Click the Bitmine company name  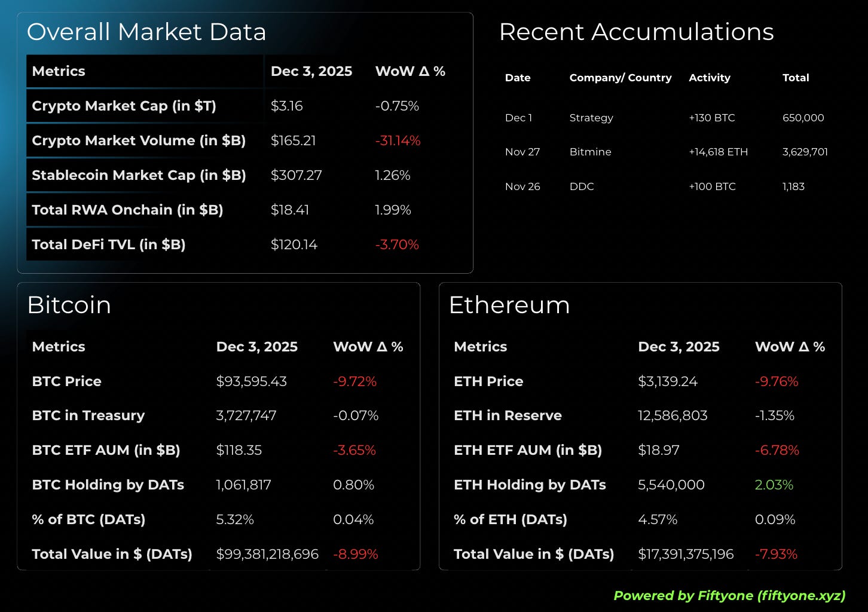pos(590,152)
